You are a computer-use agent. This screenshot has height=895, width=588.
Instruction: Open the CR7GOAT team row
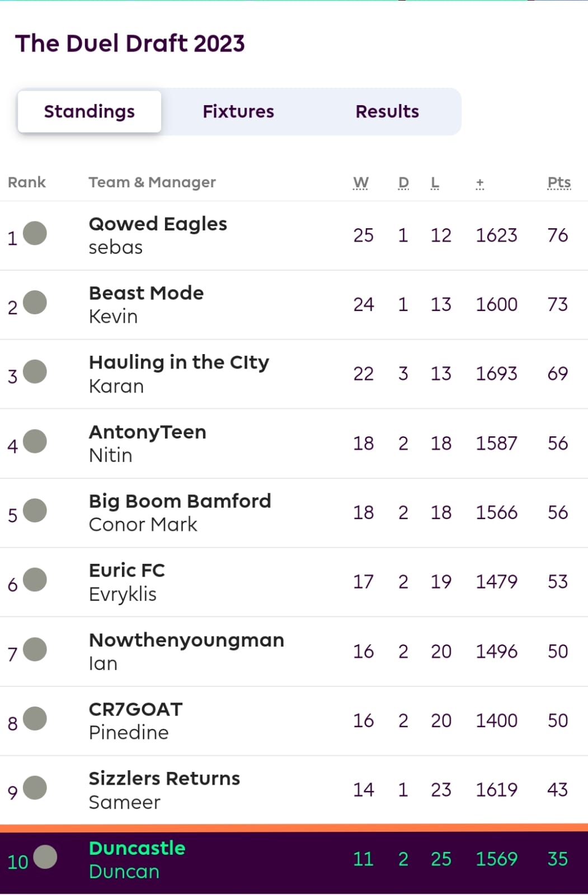(294, 721)
